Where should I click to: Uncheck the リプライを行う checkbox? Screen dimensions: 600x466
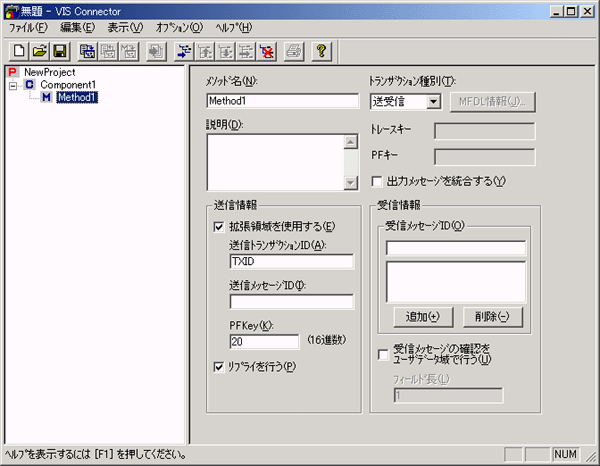pos(219,366)
